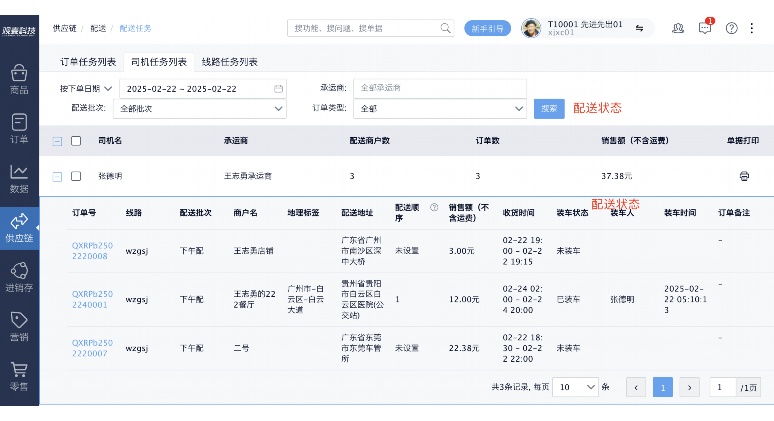Viewport: 774px width, 421px height.
Task: Open the messages notification icon
Action: click(x=705, y=28)
